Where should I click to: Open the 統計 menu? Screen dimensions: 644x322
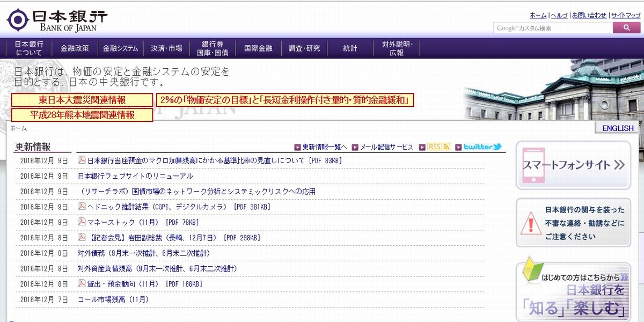coord(350,48)
